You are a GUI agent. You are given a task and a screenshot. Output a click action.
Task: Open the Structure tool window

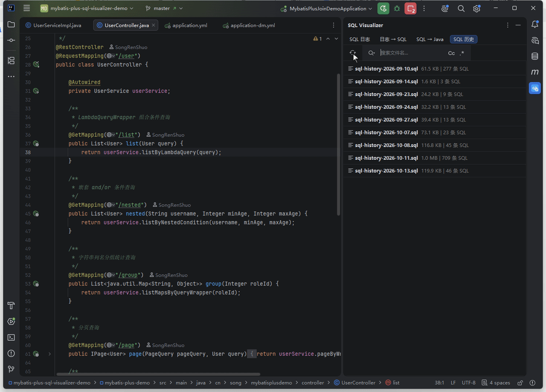(x=11, y=61)
